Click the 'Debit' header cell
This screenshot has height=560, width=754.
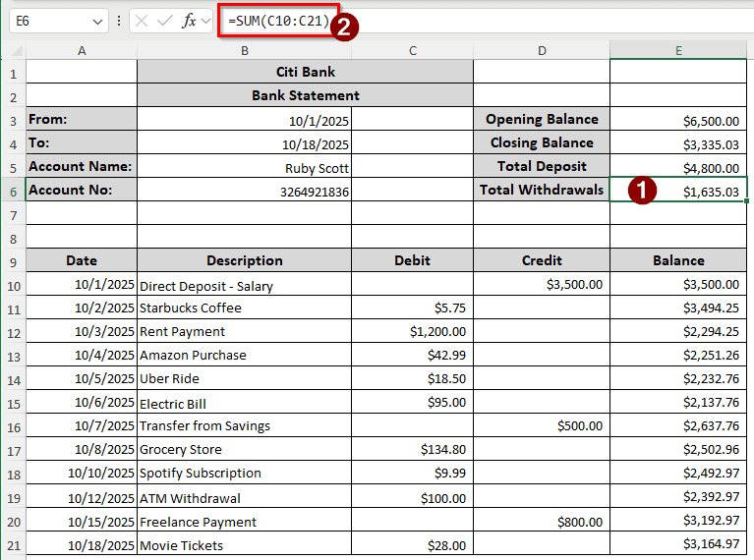413,260
